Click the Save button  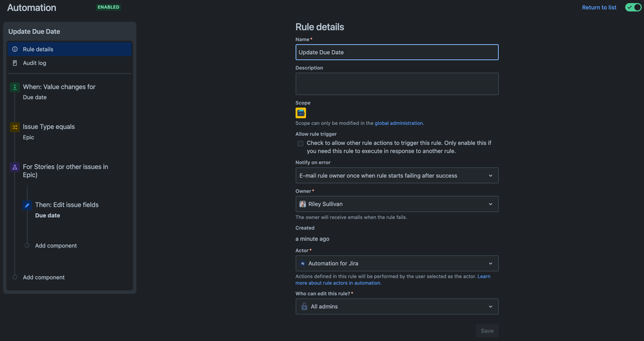tap(487, 331)
